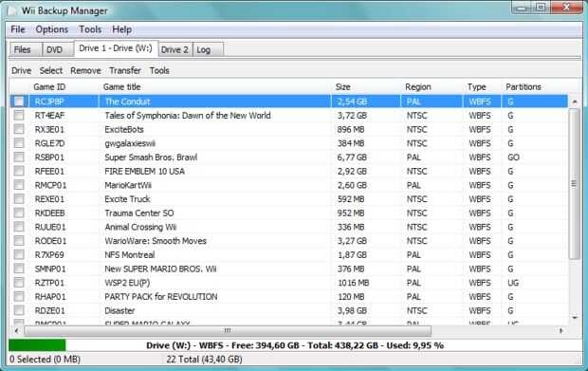Viewport: 588px width, 371px height.
Task: Open the Options menu
Action: tap(52, 29)
